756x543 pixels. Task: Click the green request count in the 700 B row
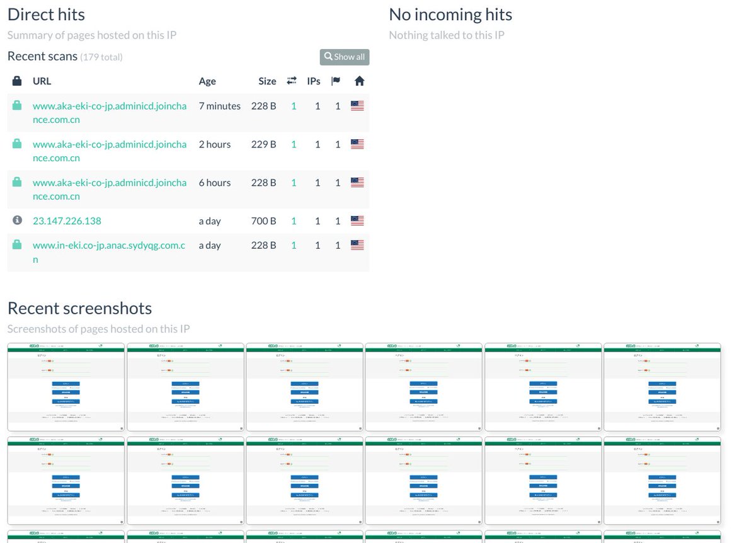(294, 221)
